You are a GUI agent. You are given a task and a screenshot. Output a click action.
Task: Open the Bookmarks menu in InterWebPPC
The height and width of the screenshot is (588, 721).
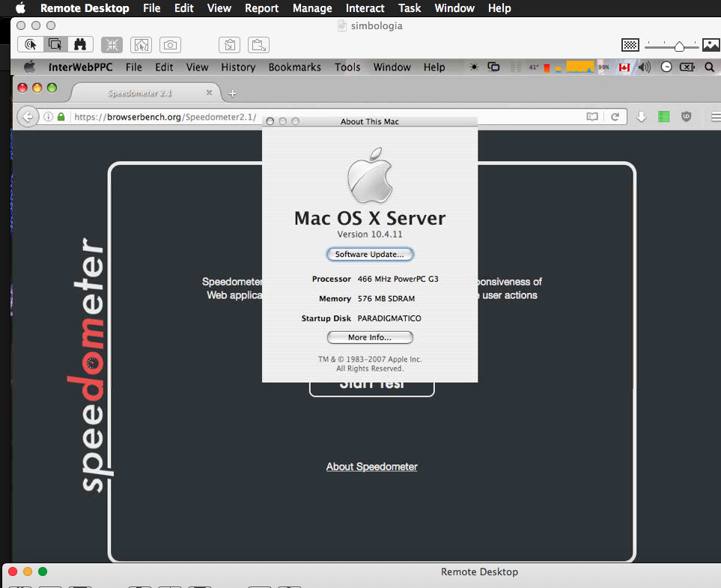pos(295,67)
